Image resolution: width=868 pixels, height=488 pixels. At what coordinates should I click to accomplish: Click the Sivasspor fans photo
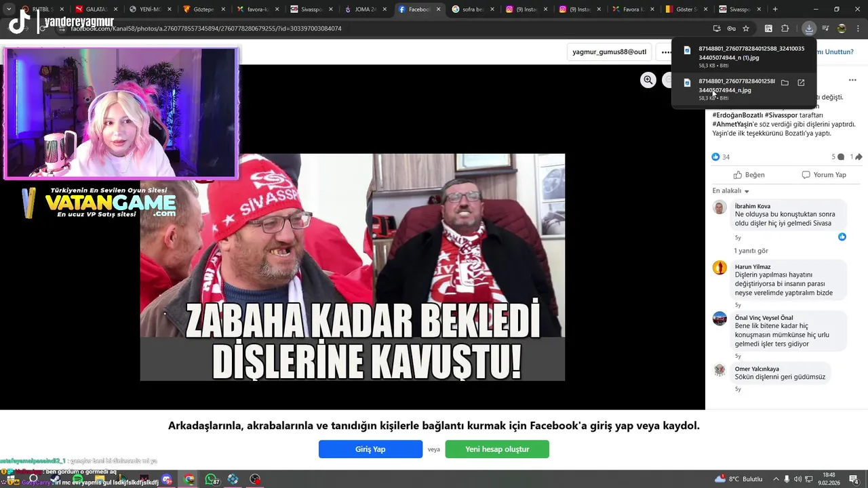(x=353, y=267)
